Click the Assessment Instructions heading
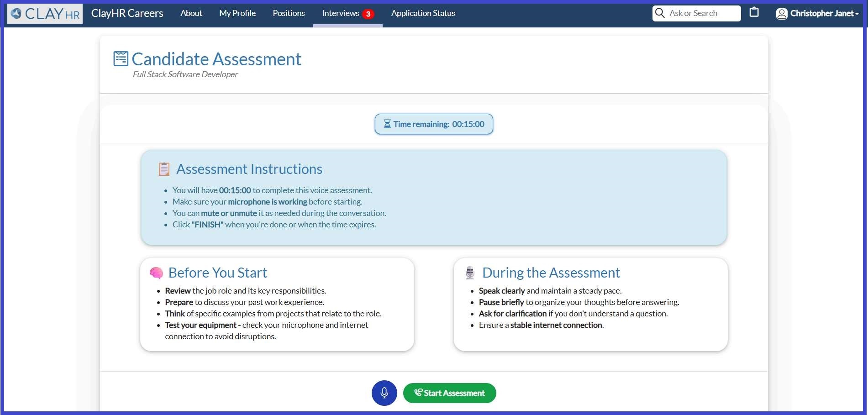 (249, 169)
